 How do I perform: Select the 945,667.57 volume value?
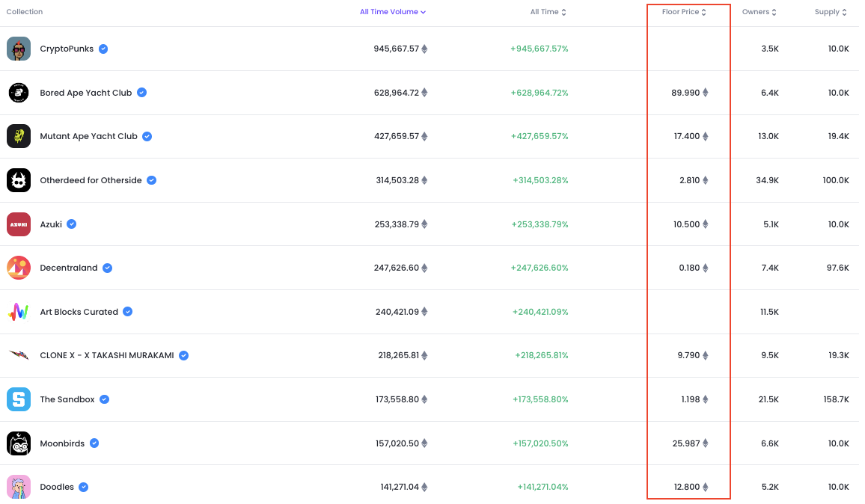[x=396, y=49]
